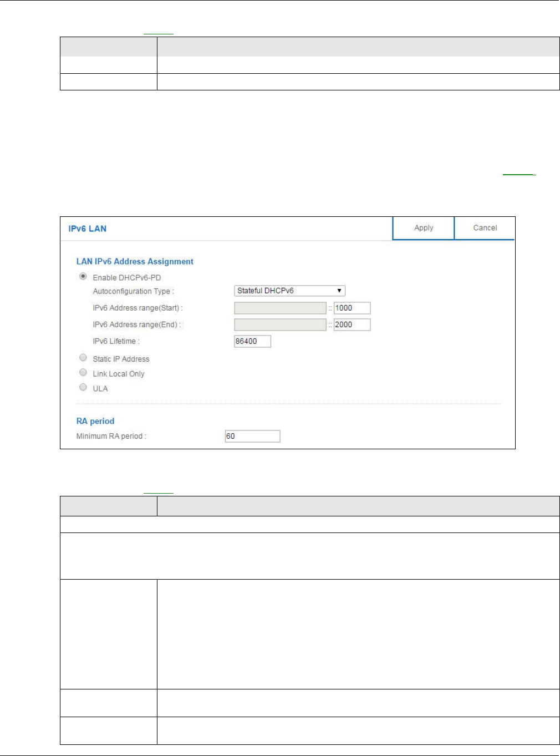Open the Autoconfiguration Type dropdown
Viewport: 560px width, 756px height.
[x=289, y=291]
